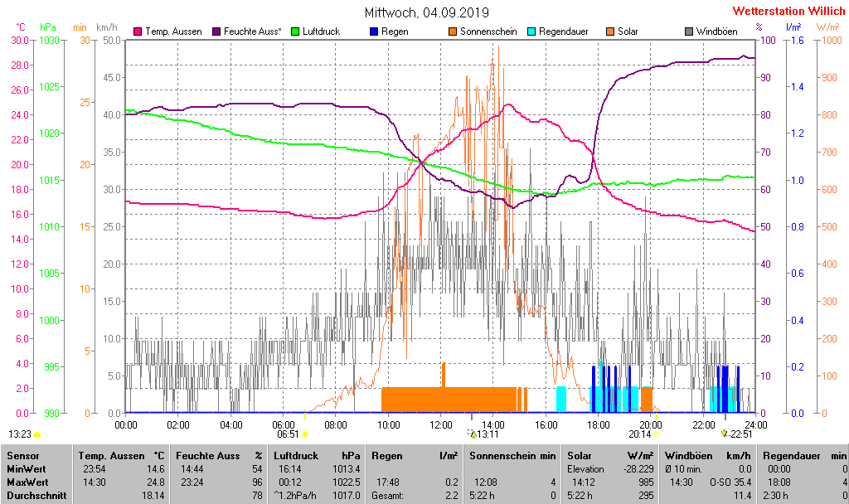
Task: Select the 'Windböen' legend label
Action: 717,32
